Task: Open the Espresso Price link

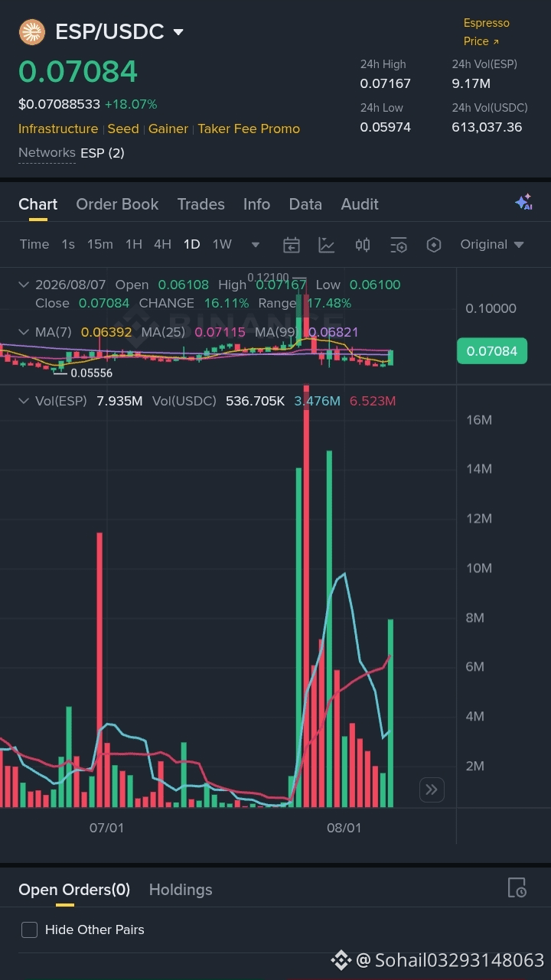Action: (486, 32)
